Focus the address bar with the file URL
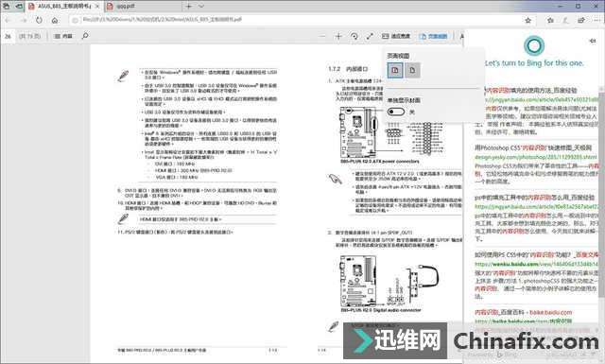 tap(295, 19)
